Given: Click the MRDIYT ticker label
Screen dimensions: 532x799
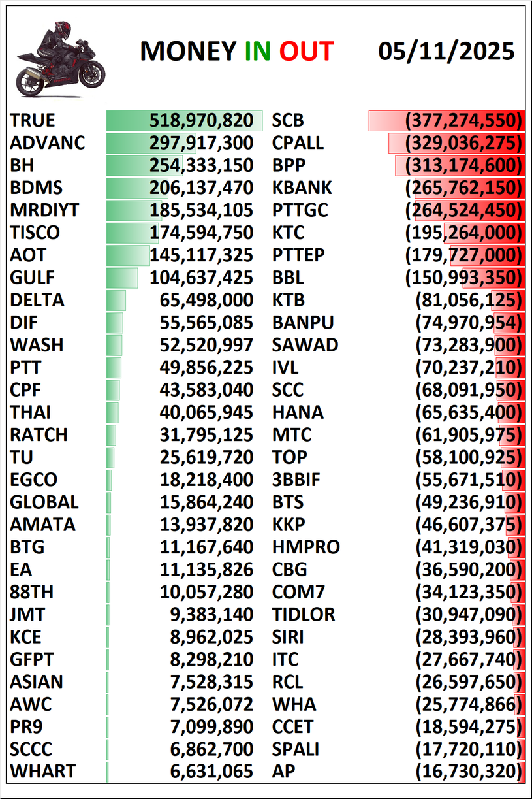Looking at the screenshot, I should click(x=44, y=210).
